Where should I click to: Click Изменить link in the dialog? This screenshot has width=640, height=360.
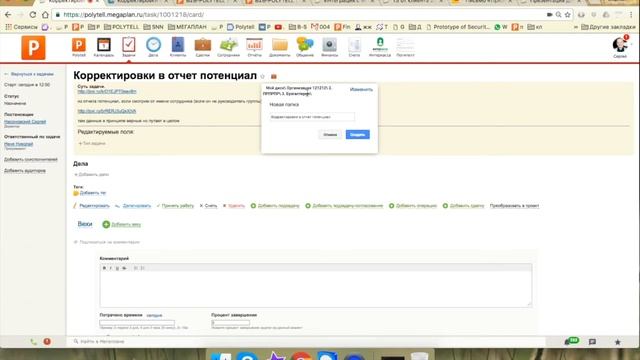(361, 89)
